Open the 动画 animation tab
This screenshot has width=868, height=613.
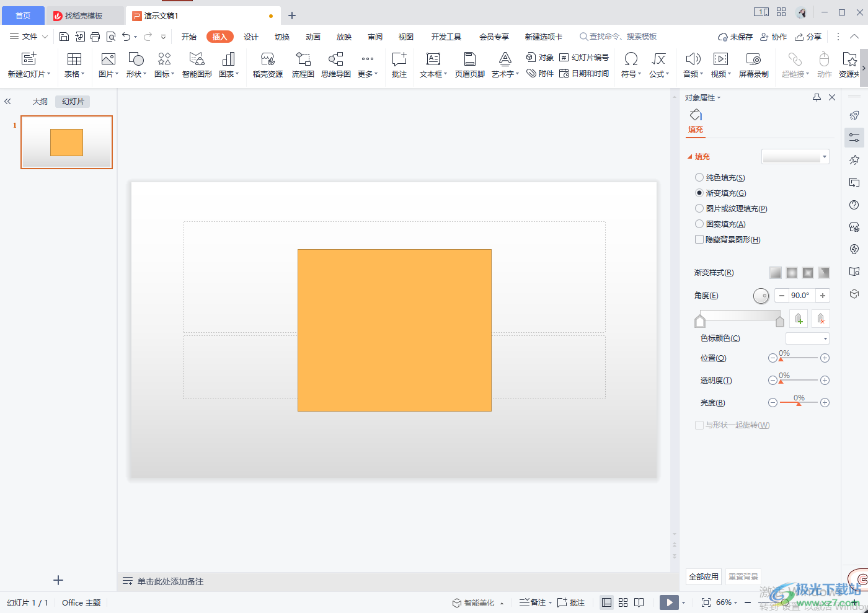[x=313, y=37]
